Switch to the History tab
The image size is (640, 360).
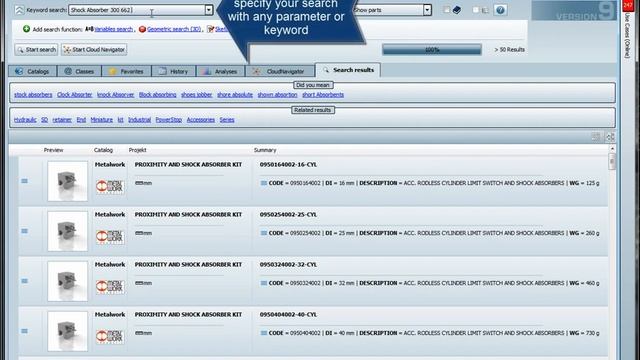pyautogui.click(x=174, y=71)
